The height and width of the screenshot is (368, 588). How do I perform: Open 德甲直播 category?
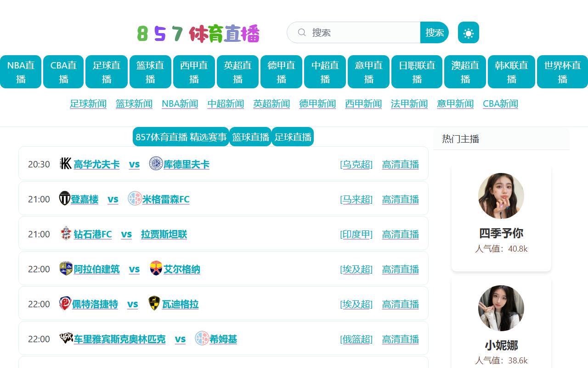click(x=281, y=72)
